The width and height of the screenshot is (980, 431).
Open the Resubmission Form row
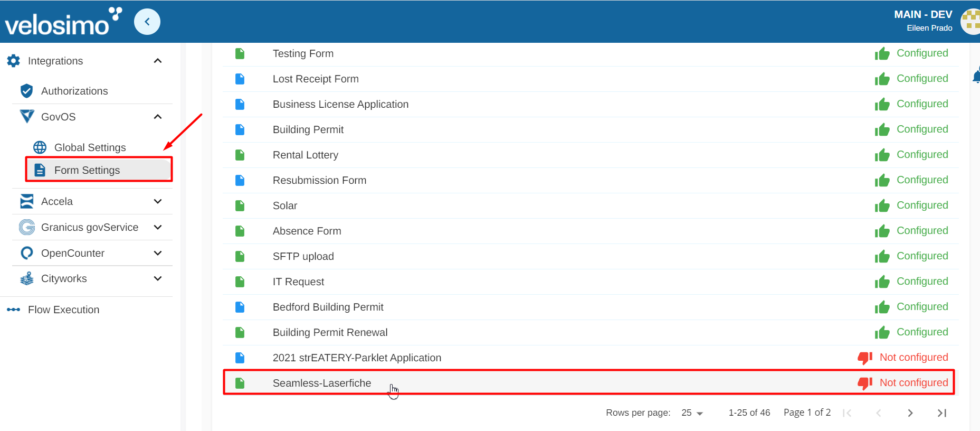[x=590, y=180]
